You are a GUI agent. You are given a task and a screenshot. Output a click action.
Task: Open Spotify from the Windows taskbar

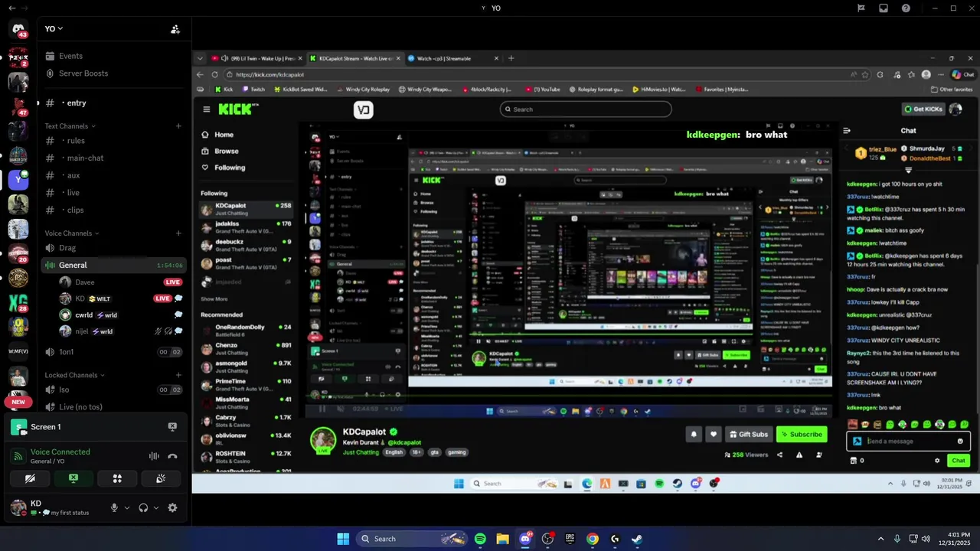(480, 539)
